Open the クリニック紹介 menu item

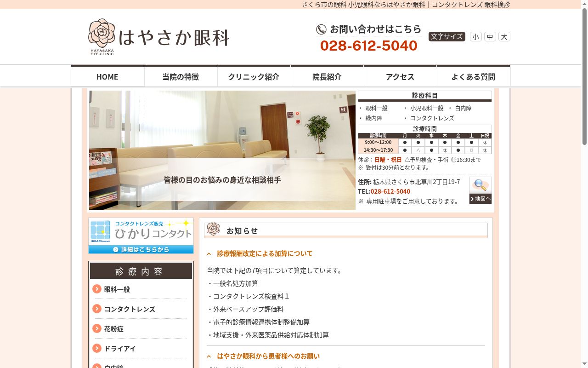pos(254,76)
